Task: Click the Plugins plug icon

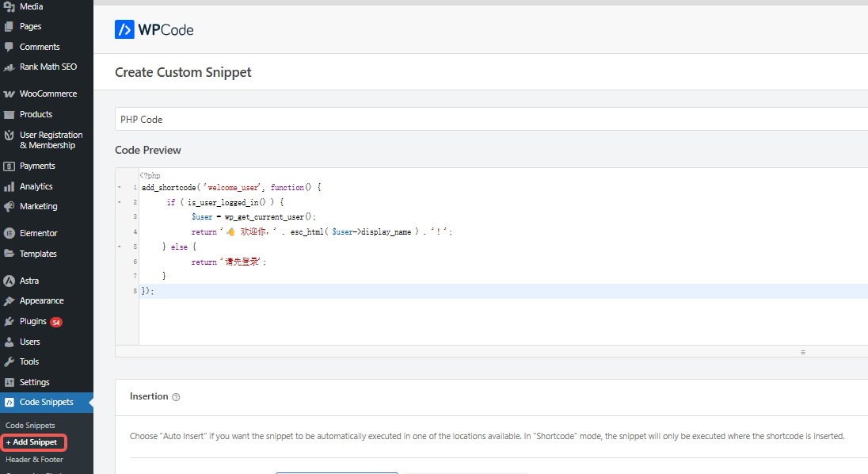Action: pos(10,322)
